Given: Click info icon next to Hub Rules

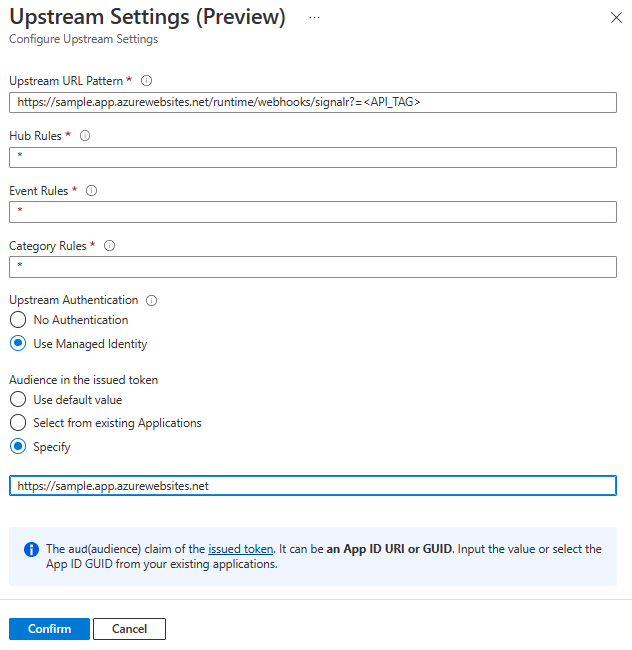Looking at the screenshot, I should (x=84, y=136).
